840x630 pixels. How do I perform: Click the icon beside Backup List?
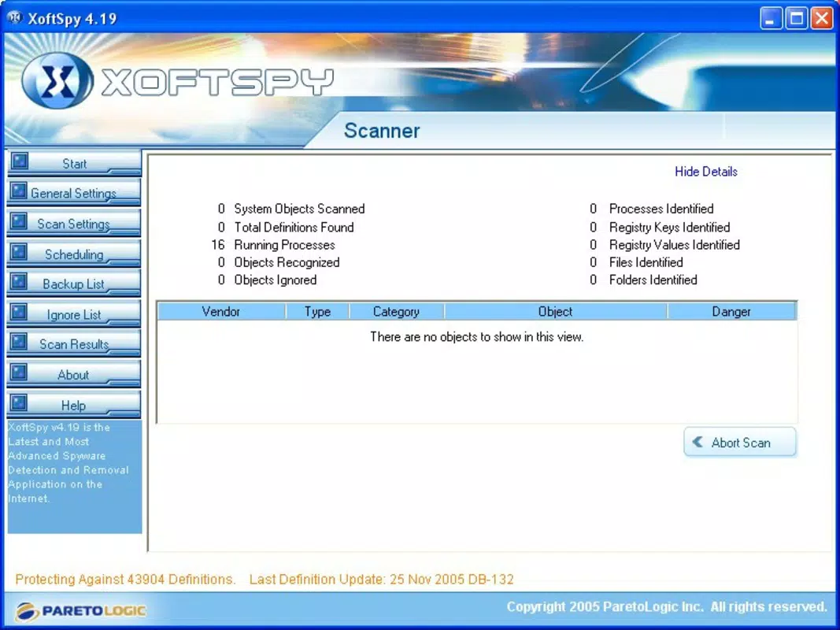(20, 281)
